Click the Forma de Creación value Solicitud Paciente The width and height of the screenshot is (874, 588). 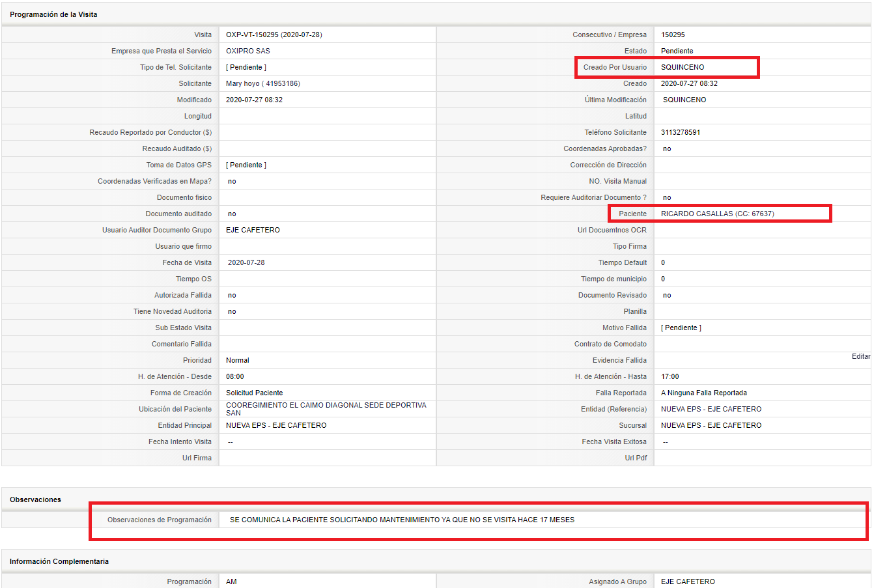click(255, 393)
